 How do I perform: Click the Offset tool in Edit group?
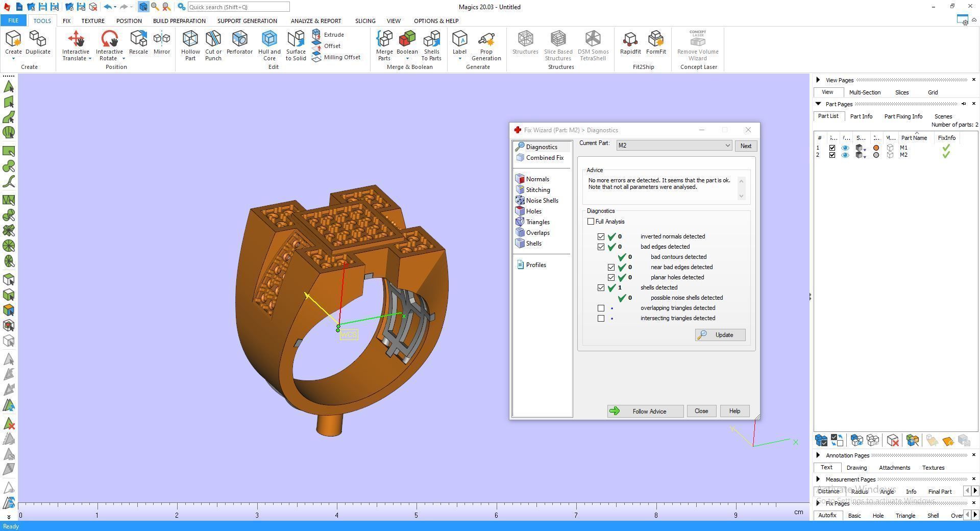click(x=326, y=46)
